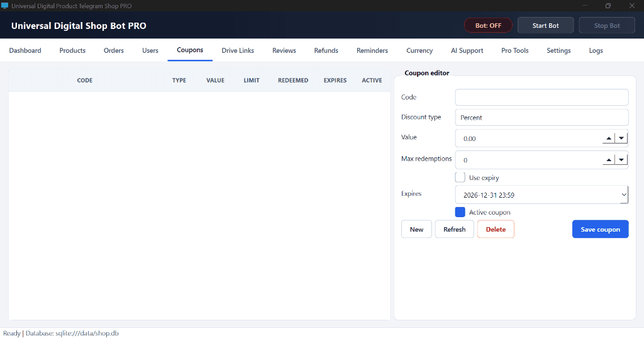Click the Start Bot button
The width and height of the screenshot is (644, 338).
point(545,26)
